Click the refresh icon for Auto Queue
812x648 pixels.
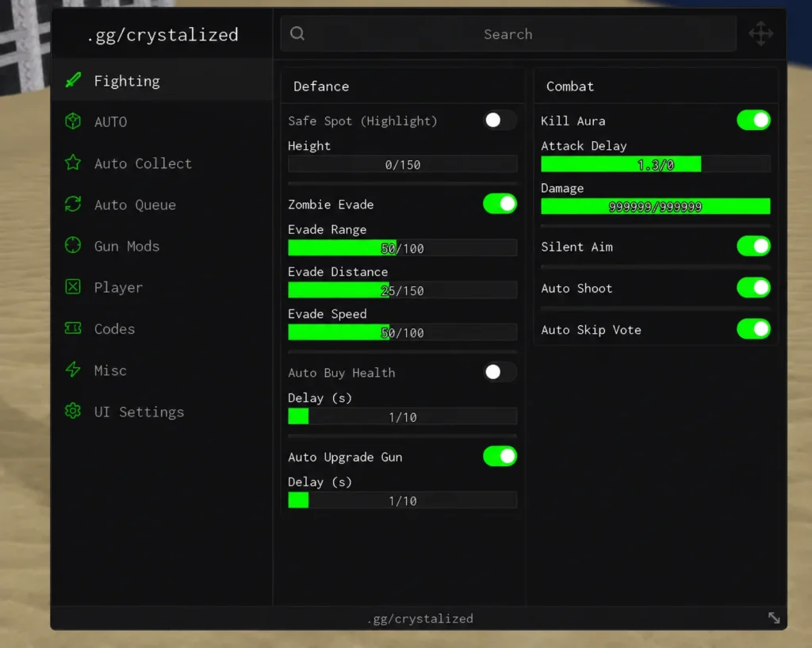tap(73, 204)
